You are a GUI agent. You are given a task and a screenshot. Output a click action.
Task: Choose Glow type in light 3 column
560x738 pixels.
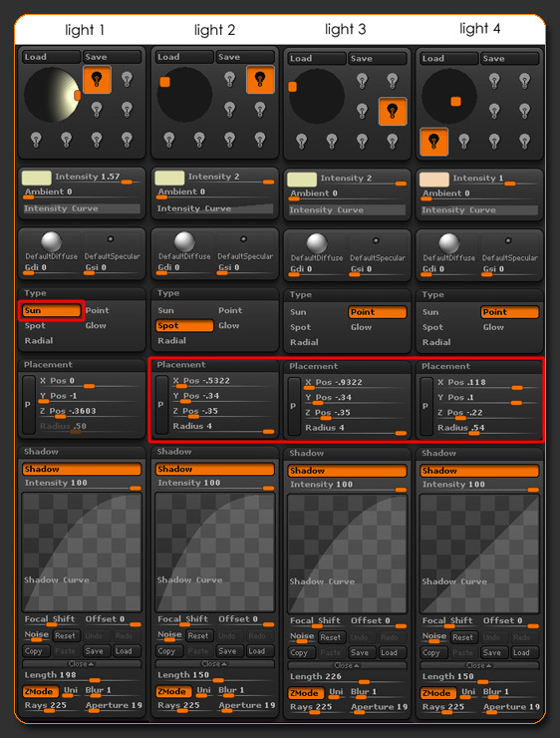coord(361,327)
